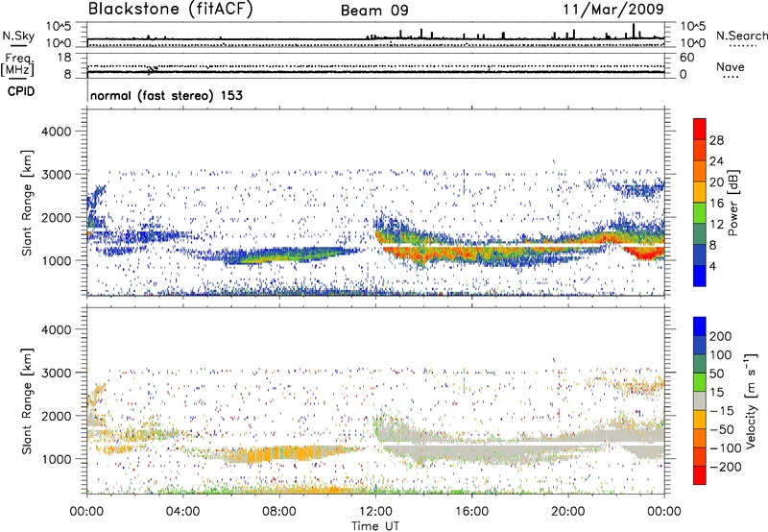Click the "12:00" time tick label
Screen dimensions: 768x532
point(375,512)
